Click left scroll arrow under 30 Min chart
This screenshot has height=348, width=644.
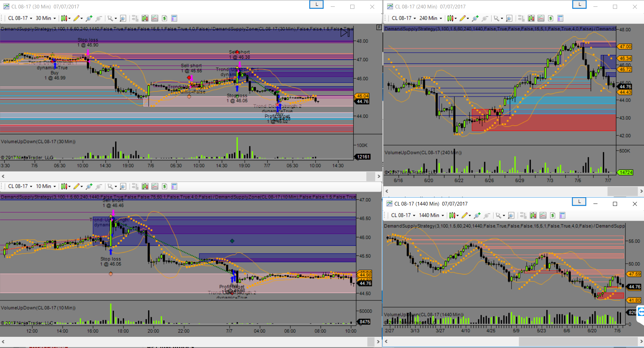pyautogui.click(x=3, y=176)
